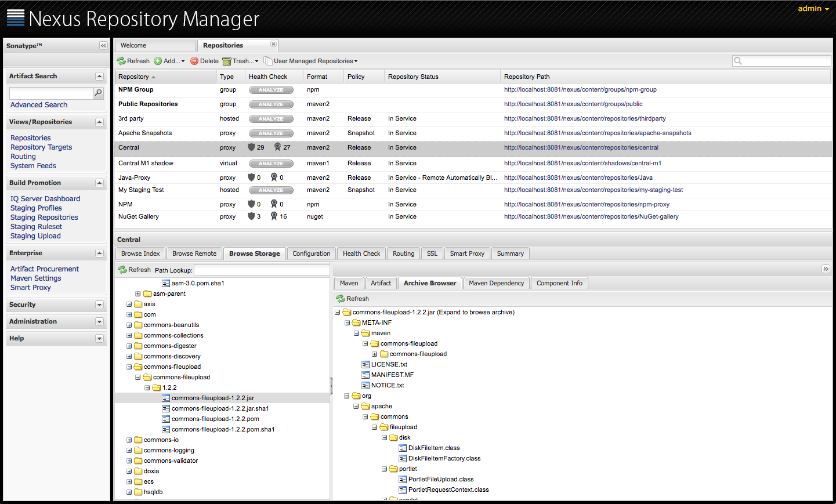Click the search magnifier in repository filter

738,61
